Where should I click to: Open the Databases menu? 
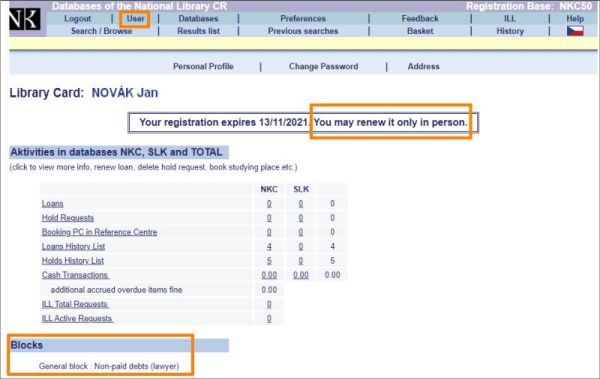(198, 18)
